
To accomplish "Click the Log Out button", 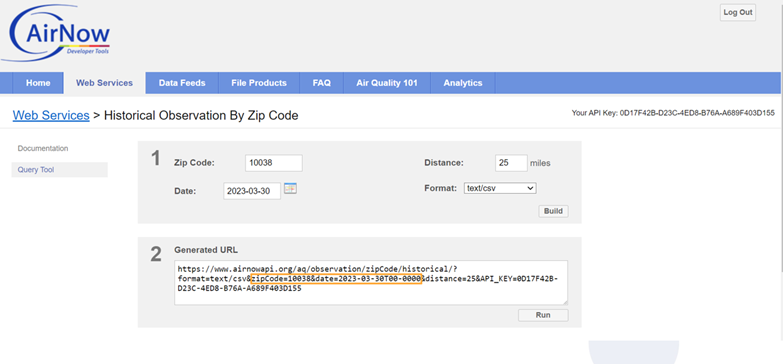I will (738, 12).
